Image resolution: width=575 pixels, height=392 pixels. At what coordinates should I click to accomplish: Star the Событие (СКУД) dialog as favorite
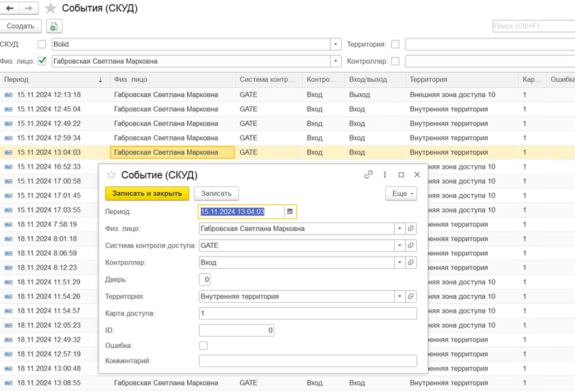(111, 175)
